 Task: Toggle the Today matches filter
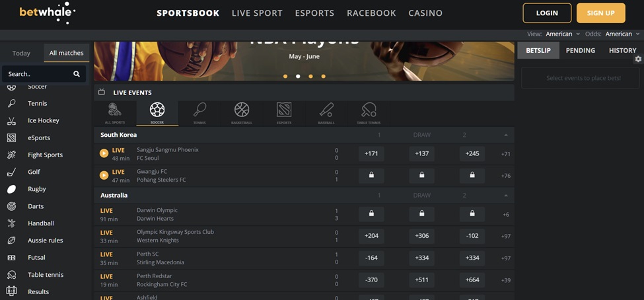pos(21,53)
